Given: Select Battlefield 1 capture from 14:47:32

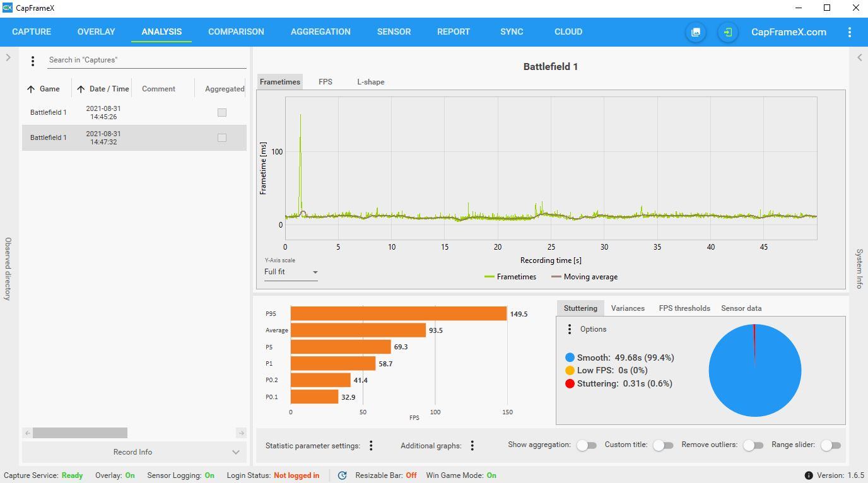Looking at the screenshot, I should click(134, 137).
